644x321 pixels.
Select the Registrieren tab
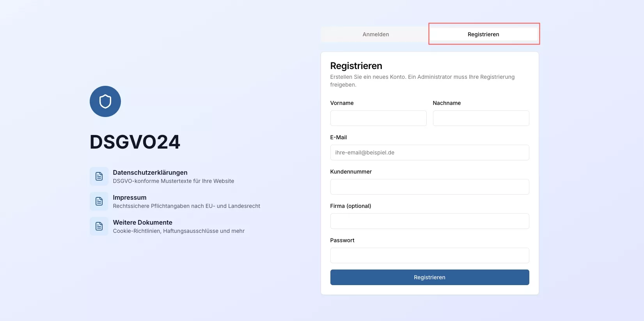(x=483, y=34)
